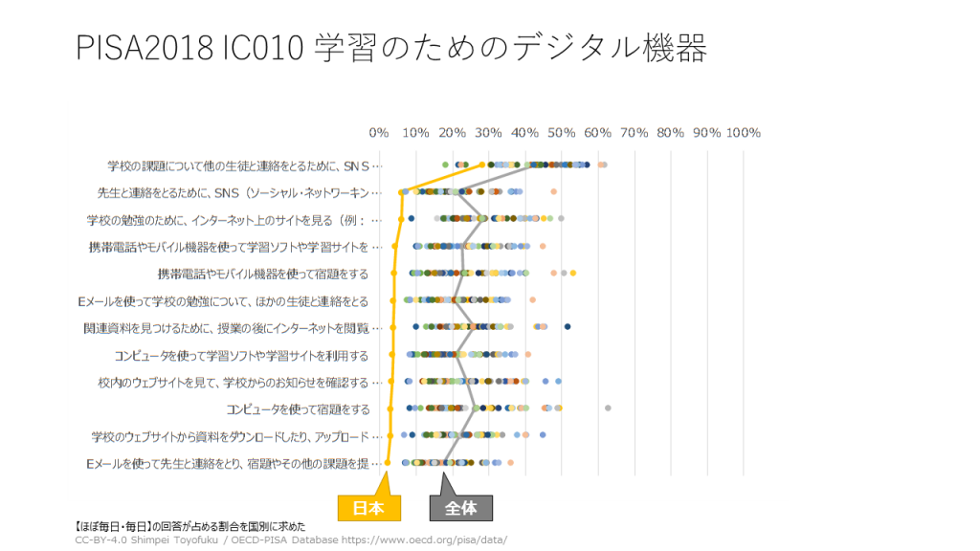The height and width of the screenshot is (551, 980).
Task: Select the yellow 日本 callout label
Action: 368,508
